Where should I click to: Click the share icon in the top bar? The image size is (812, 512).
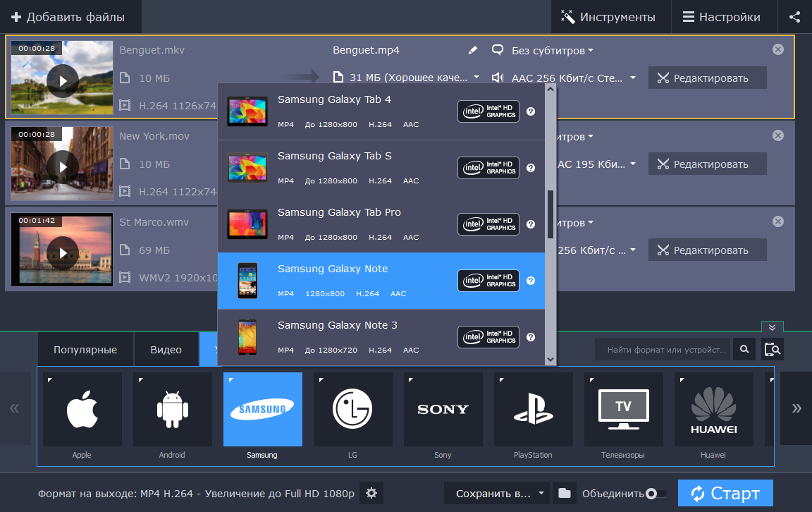point(794,17)
